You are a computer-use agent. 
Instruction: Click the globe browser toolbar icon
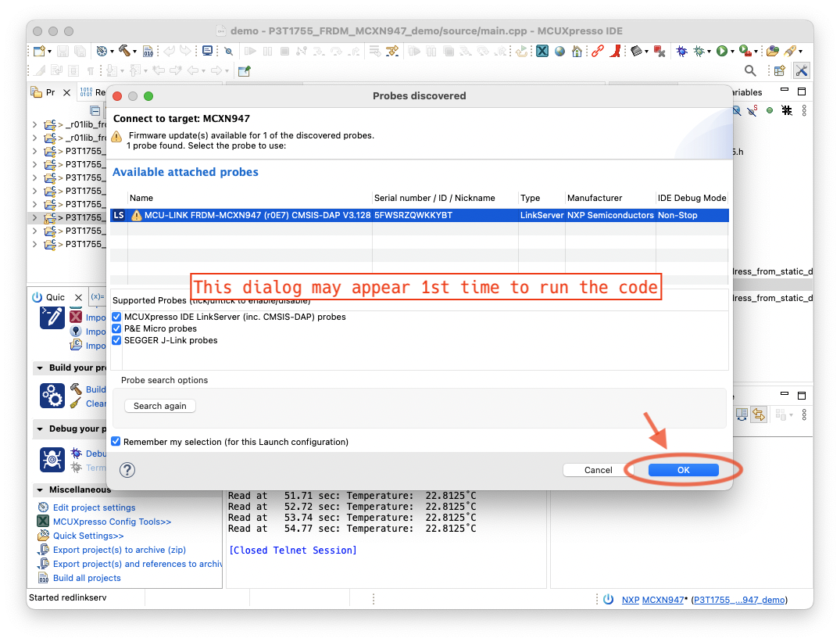559,52
